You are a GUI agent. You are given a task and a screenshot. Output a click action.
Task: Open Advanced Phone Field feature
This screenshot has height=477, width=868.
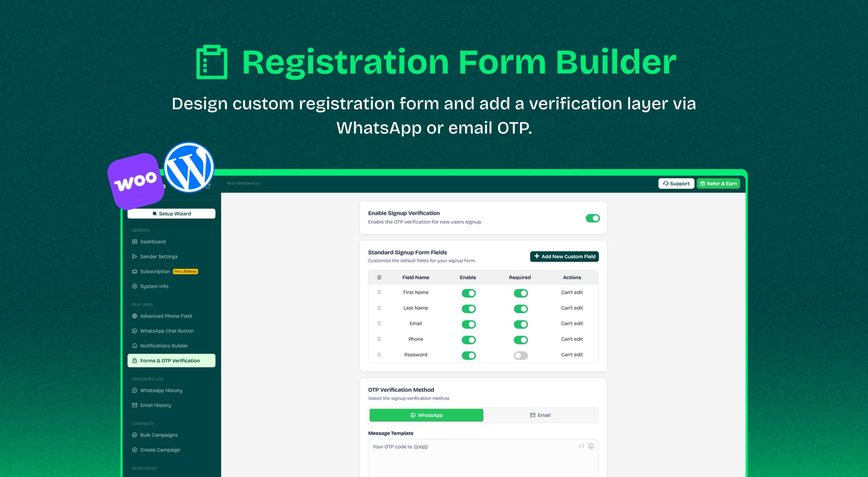click(x=166, y=316)
